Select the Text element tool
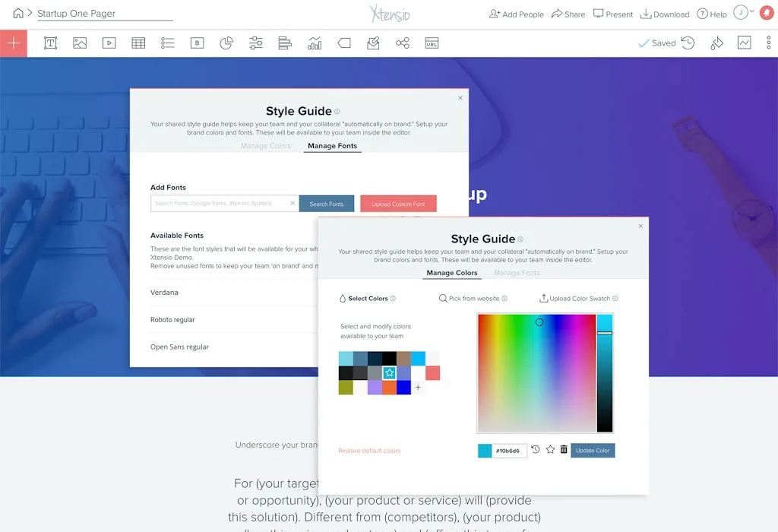 tap(50, 43)
